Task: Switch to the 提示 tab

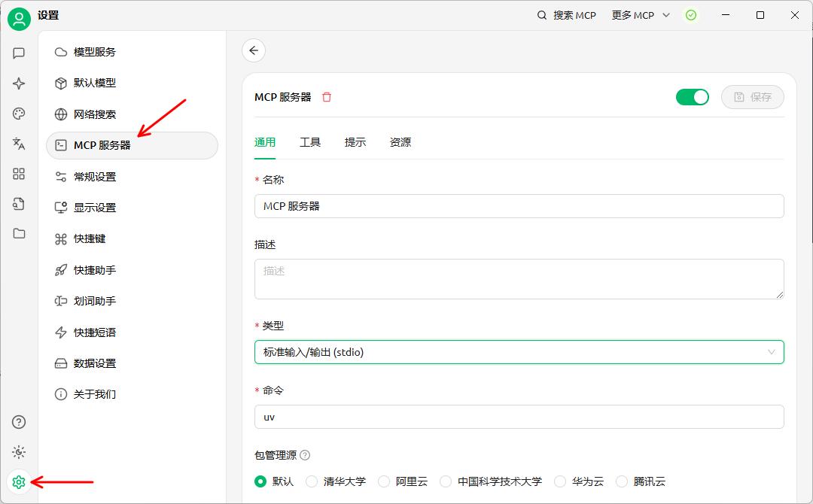Action: click(x=355, y=142)
